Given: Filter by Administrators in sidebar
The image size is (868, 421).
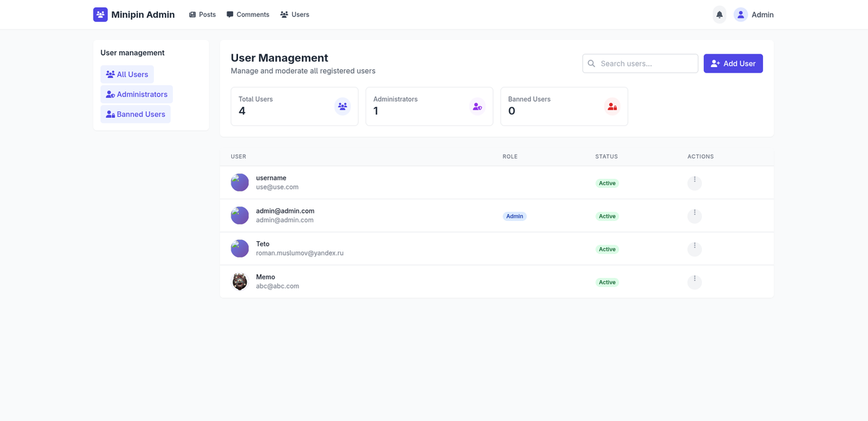Looking at the screenshot, I should 136,94.
